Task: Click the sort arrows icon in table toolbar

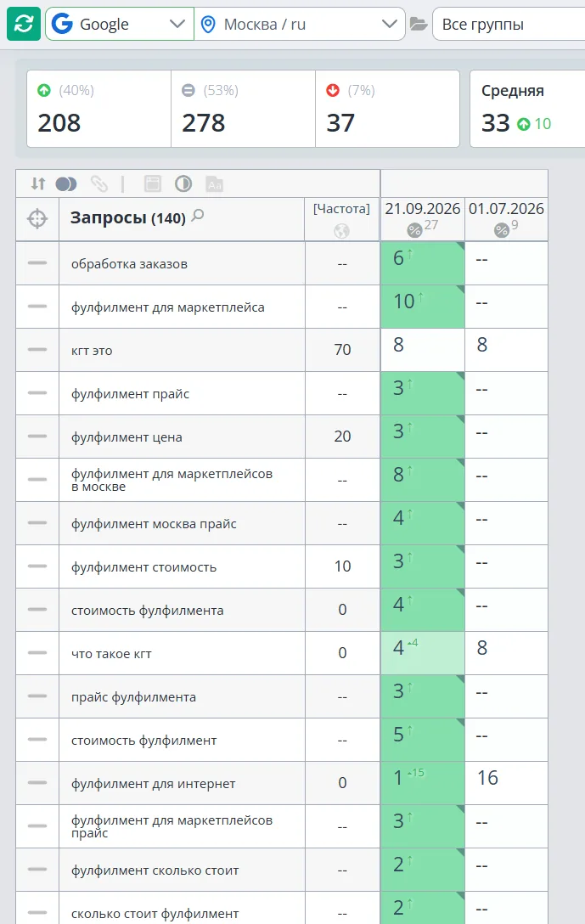Action: click(x=38, y=183)
